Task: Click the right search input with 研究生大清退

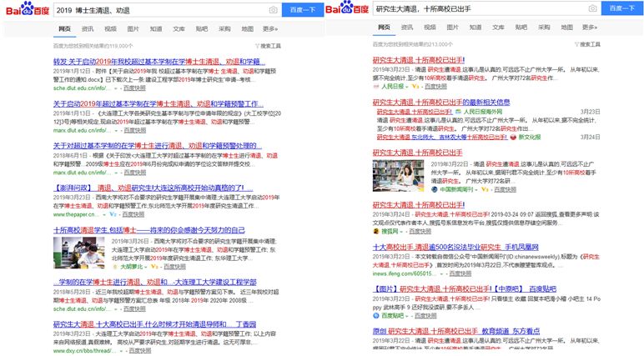Action: coord(480,8)
